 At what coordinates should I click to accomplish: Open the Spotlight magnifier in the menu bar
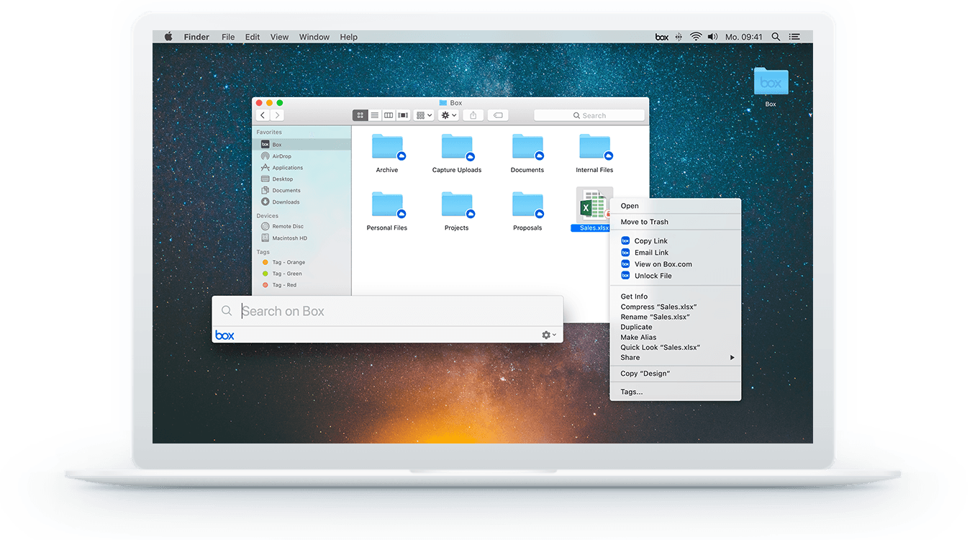776,37
